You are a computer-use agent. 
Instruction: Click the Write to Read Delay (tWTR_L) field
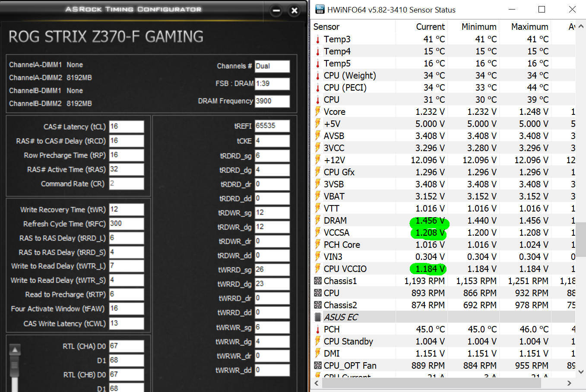[126, 266]
